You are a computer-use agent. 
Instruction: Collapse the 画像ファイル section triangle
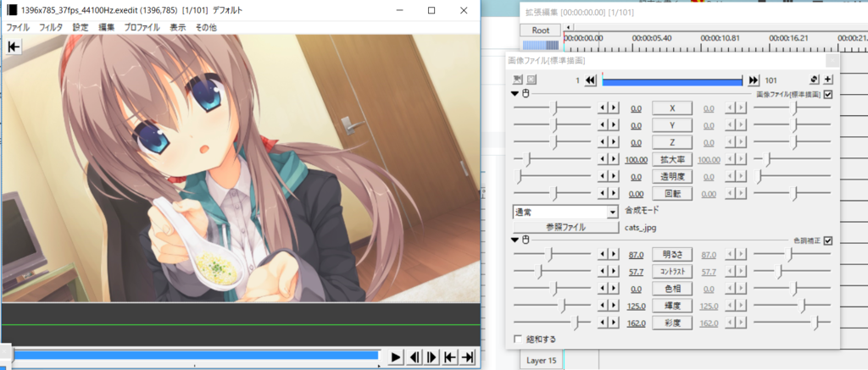(516, 94)
